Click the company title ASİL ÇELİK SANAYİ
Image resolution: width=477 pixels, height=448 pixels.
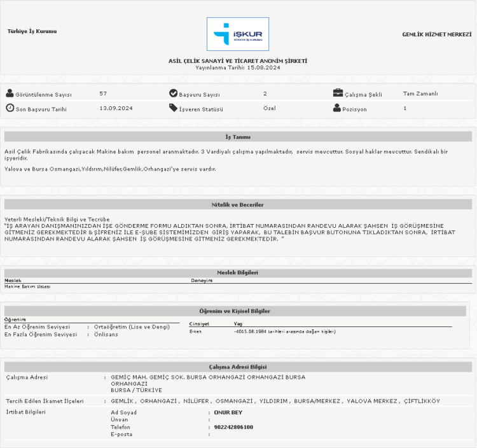pos(238,60)
